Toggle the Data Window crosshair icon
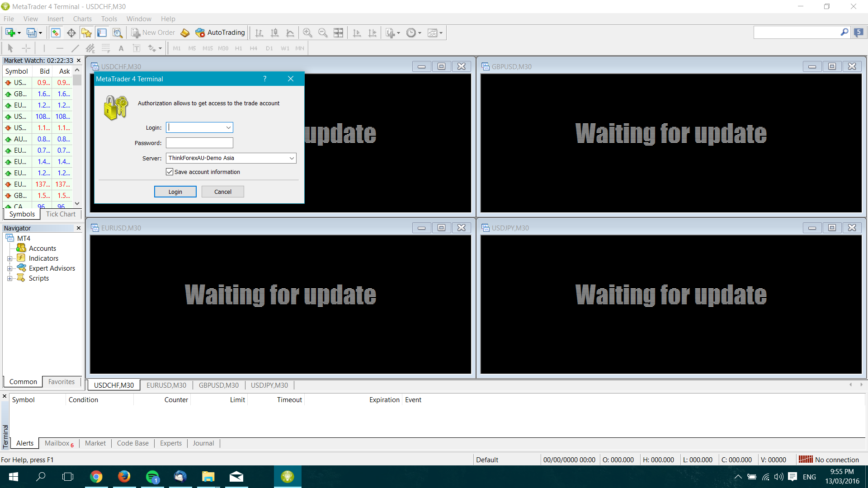868x488 pixels. 71,33
